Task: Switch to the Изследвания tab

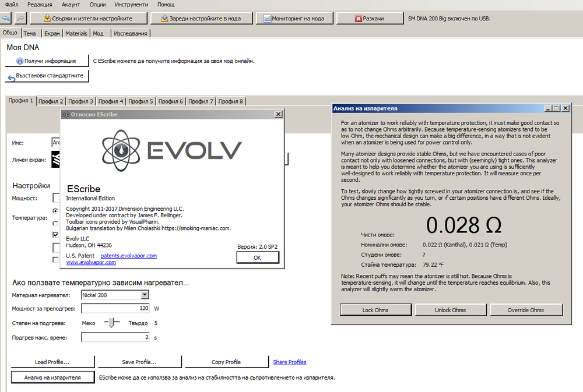Action: (x=131, y=33)
